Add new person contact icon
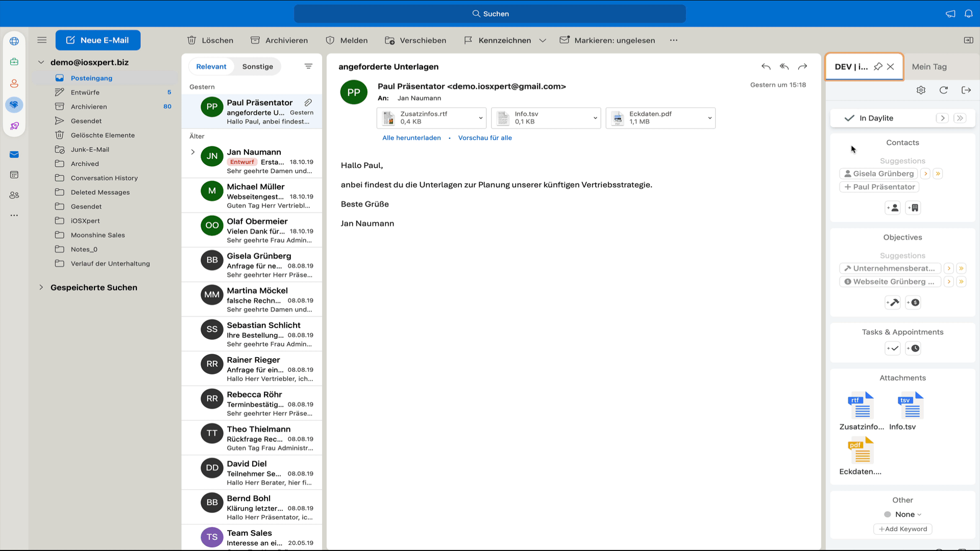 (x=892, y=208)
